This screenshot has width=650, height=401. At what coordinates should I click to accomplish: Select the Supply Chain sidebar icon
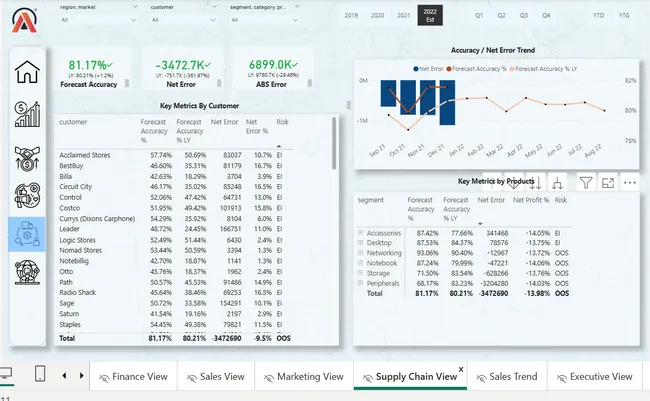click(x=28, y=233)
